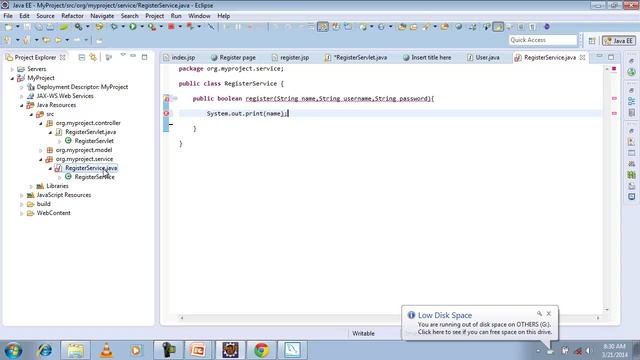Open Google Chrome from the taskbar

[x=261, y=350]
